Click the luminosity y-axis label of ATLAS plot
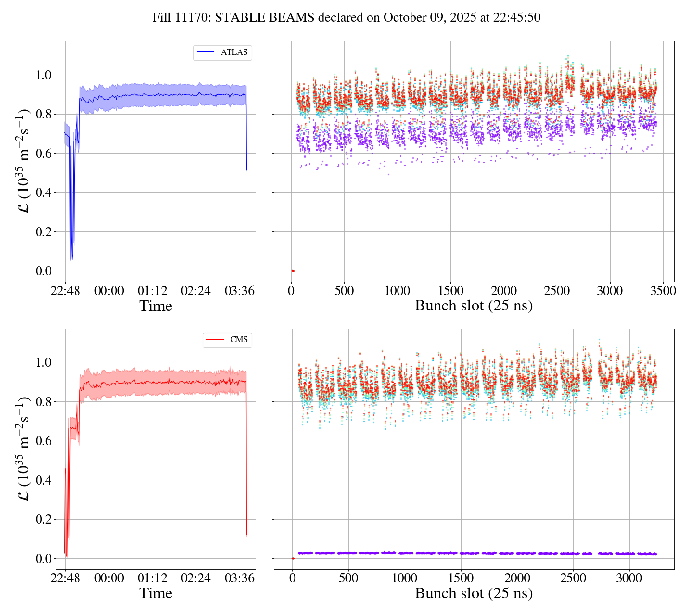693x616 pixels. [23, 161]
